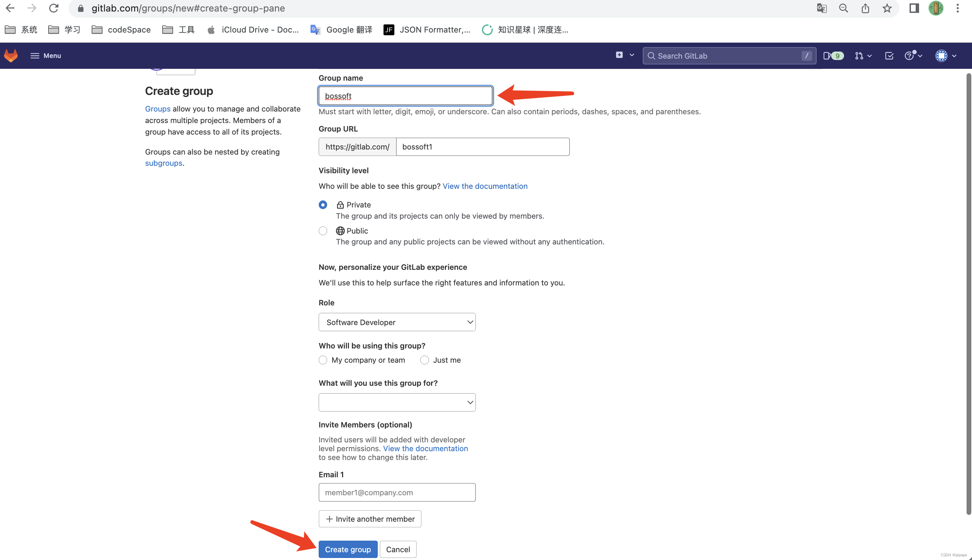Expand the Role dropdown menu

(397, 322)
